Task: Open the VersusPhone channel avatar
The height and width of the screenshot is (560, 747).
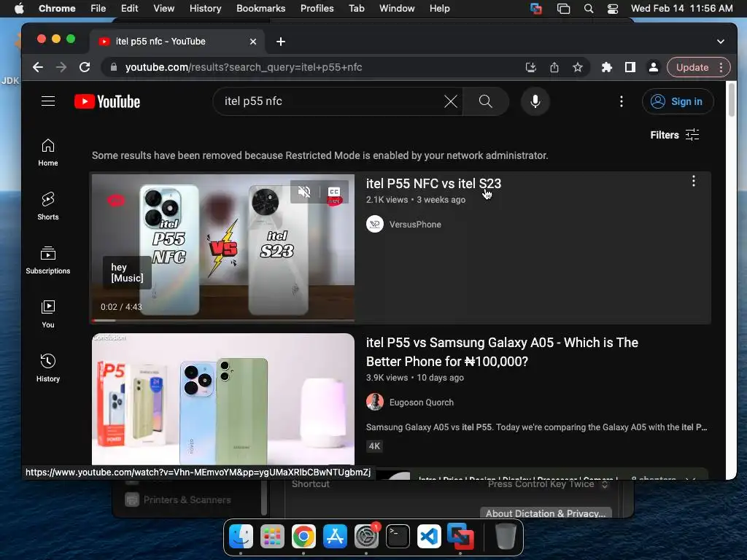Action: point(375,225)
